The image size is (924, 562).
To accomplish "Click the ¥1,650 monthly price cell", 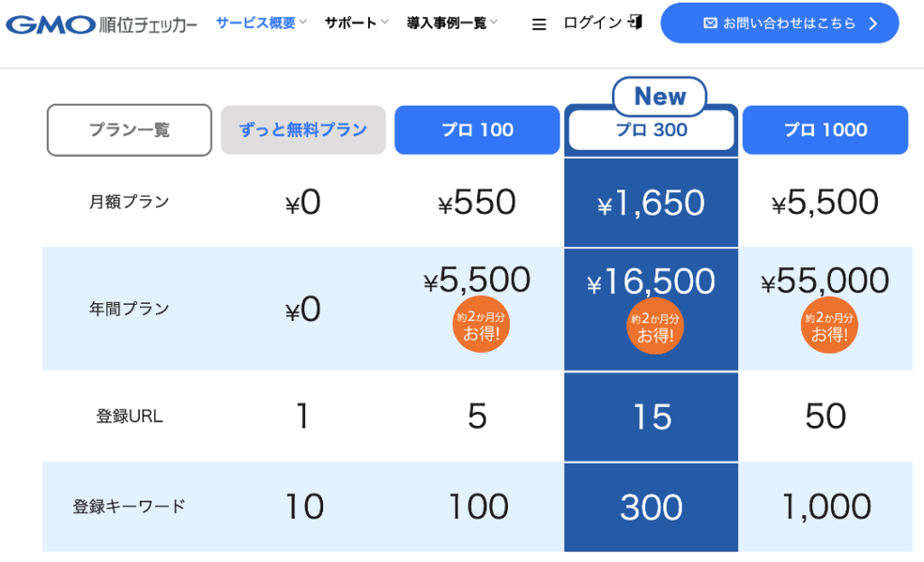I will (651, 203).
